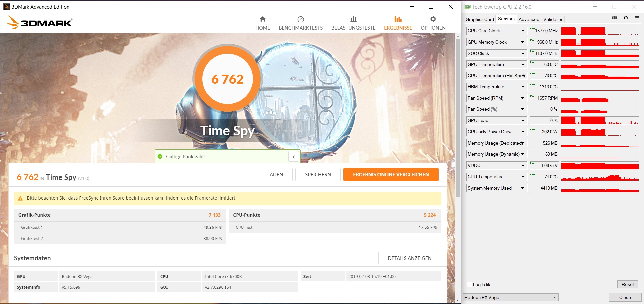Click the question mark help button
Viewport: 644px width, 304px height.
pos(294,156)
